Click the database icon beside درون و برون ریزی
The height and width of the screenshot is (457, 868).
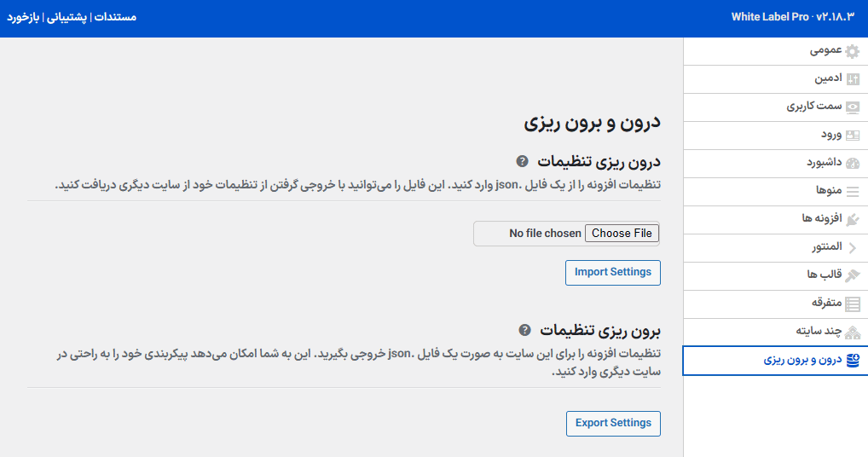[x=852, y=361]
